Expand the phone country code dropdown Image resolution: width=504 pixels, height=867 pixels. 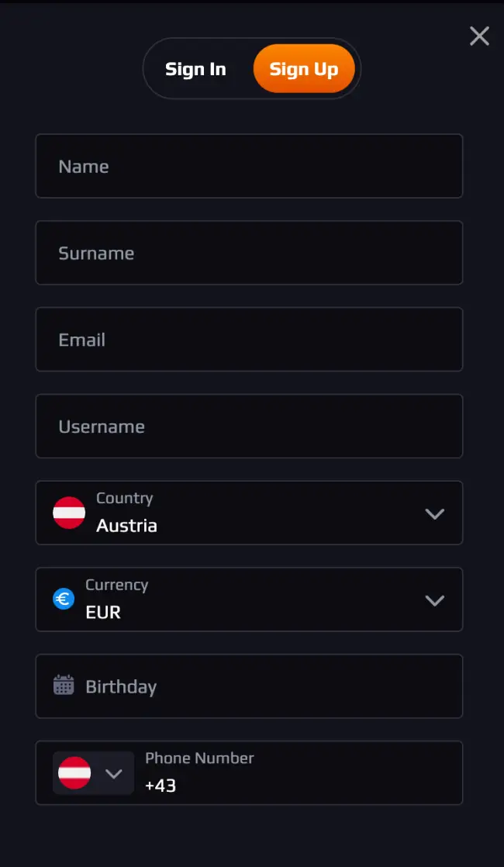[115, 773]
